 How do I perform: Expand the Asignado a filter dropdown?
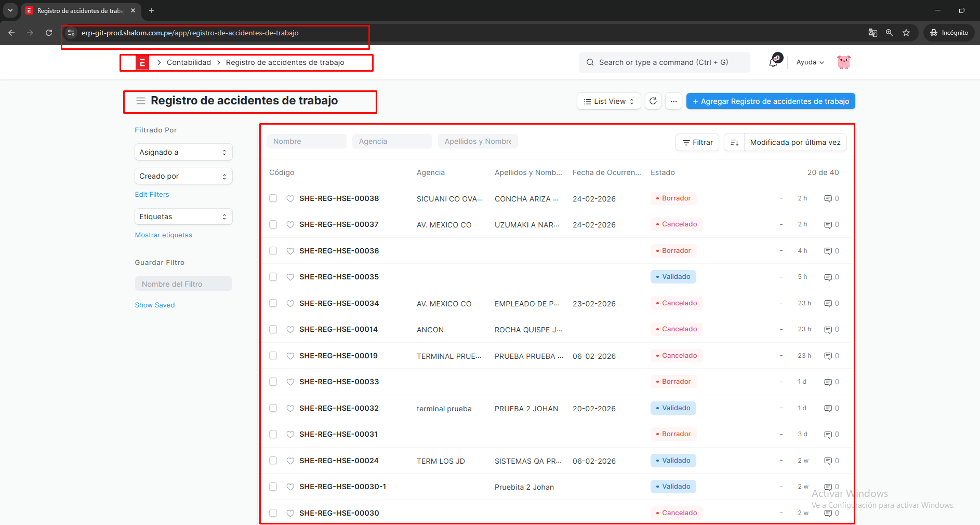coord(183,152)
